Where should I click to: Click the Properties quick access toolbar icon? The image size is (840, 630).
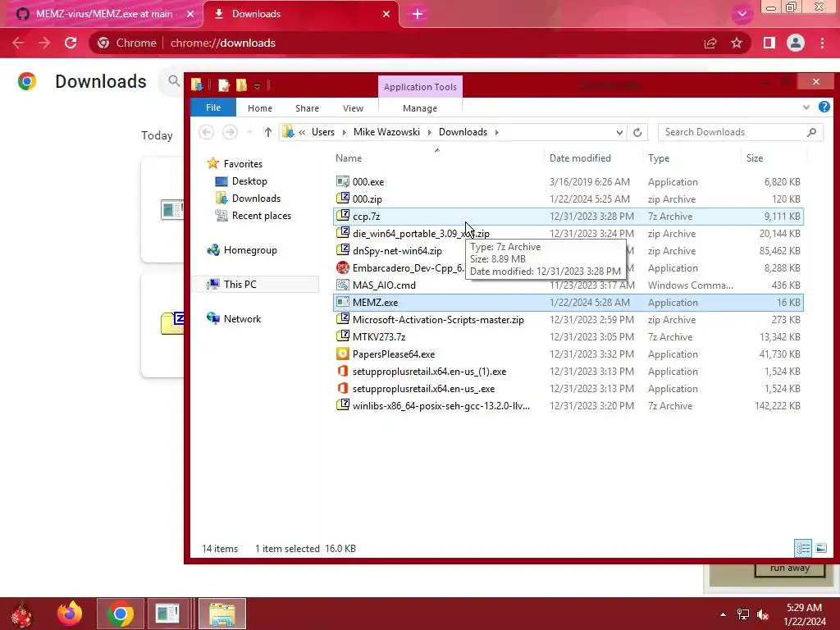(x=223, y=85)
